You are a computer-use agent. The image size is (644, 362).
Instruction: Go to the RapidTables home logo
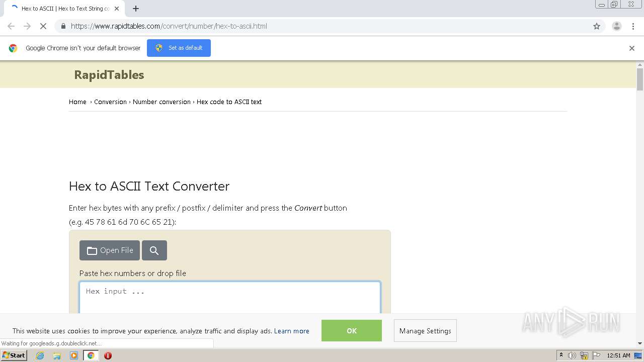pyautogui.click(x=109, y=75)
